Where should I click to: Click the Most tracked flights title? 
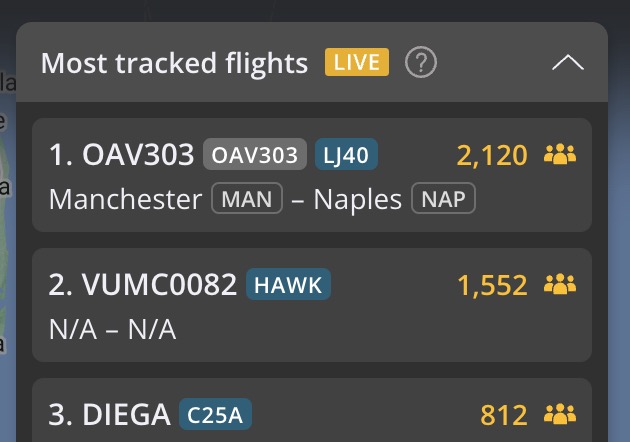[174, 63]
